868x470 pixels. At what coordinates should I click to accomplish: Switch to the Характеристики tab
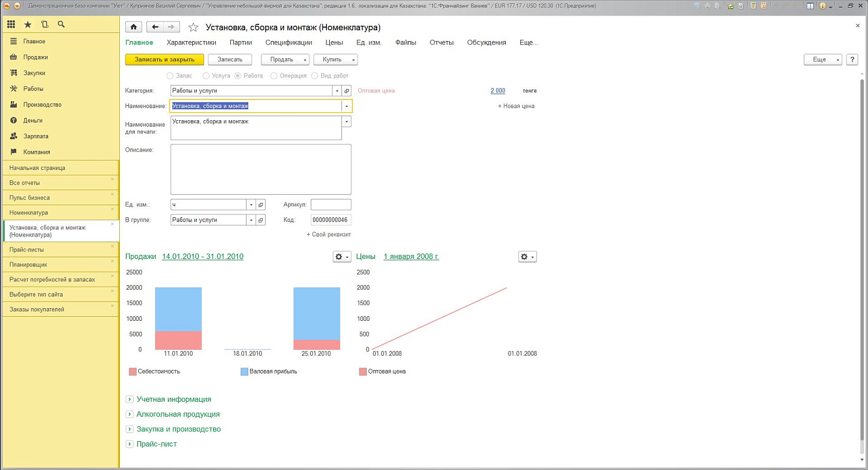tap(191, 43)
